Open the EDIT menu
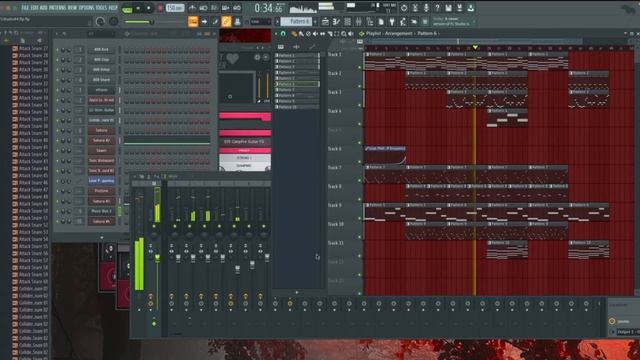The height and width of the screenshot is (360, 640). pos(34,8)
